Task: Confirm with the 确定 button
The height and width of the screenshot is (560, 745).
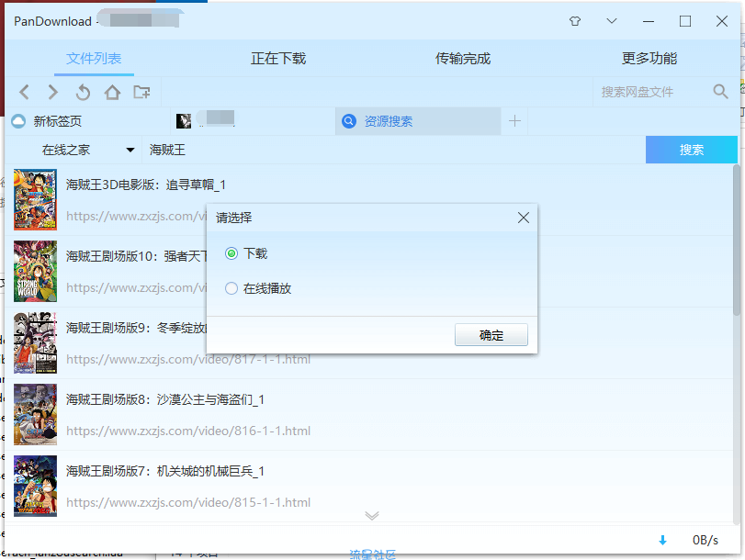Action: pos(491,335)
